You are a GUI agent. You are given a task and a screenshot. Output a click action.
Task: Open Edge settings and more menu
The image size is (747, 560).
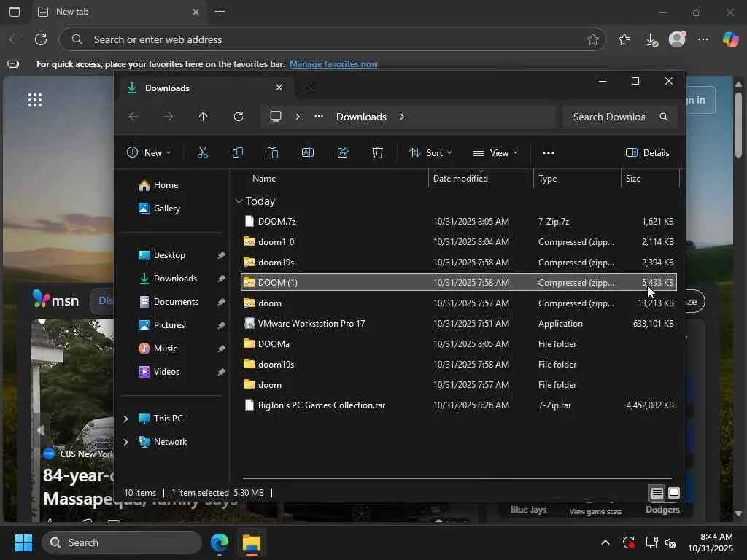coord(703,39)
